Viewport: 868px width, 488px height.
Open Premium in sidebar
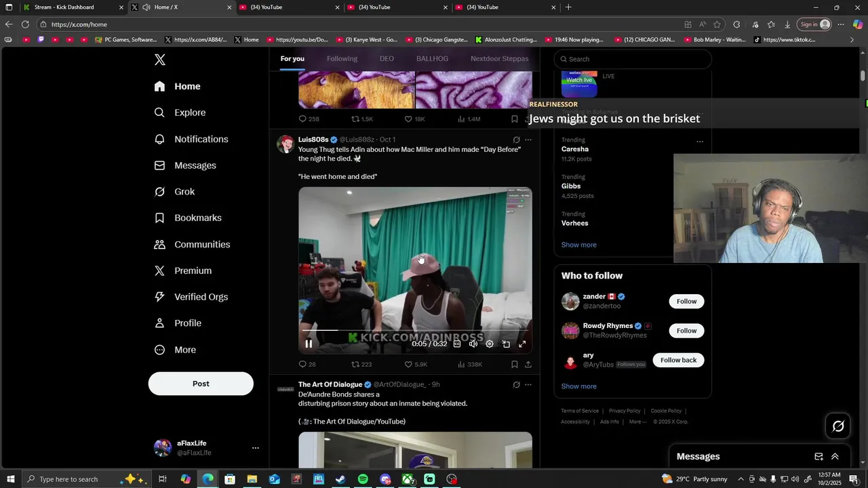point(183,270)
